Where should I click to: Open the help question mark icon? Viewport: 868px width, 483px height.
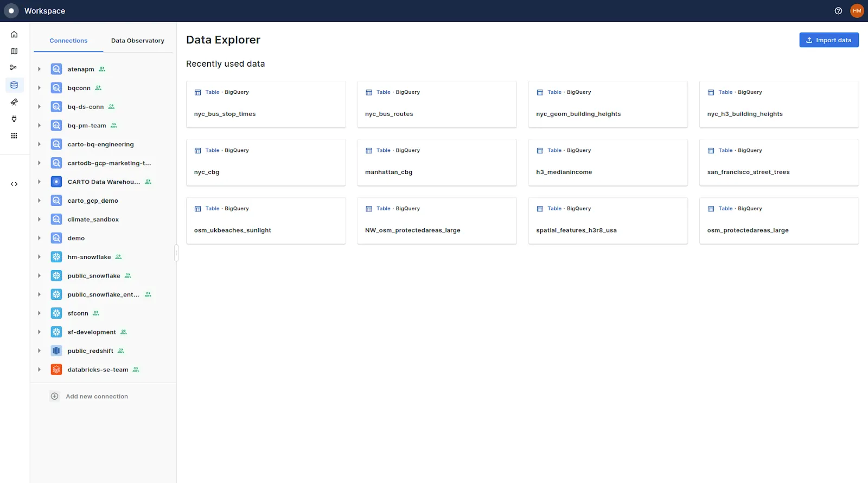[x=838, y=11]
